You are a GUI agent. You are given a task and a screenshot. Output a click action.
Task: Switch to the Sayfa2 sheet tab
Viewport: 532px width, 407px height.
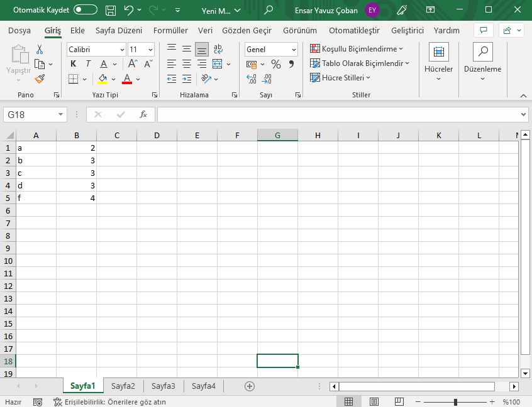click(123, 386)
